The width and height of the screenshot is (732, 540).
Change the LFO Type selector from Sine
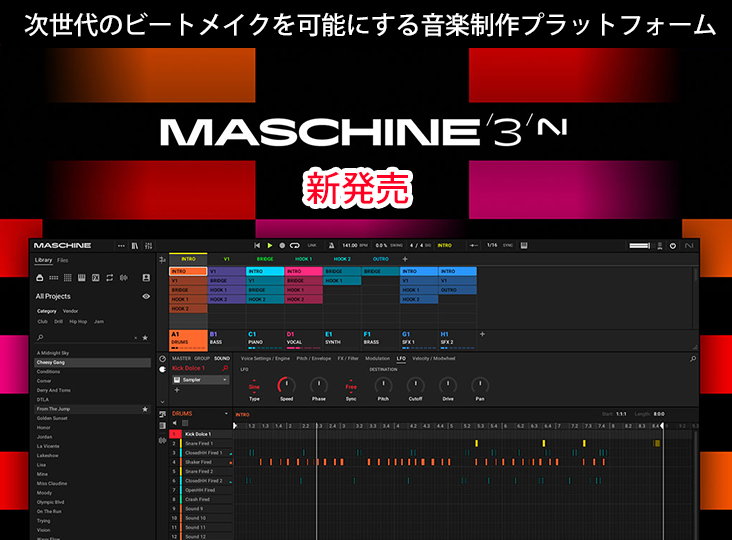click(254, 387)
